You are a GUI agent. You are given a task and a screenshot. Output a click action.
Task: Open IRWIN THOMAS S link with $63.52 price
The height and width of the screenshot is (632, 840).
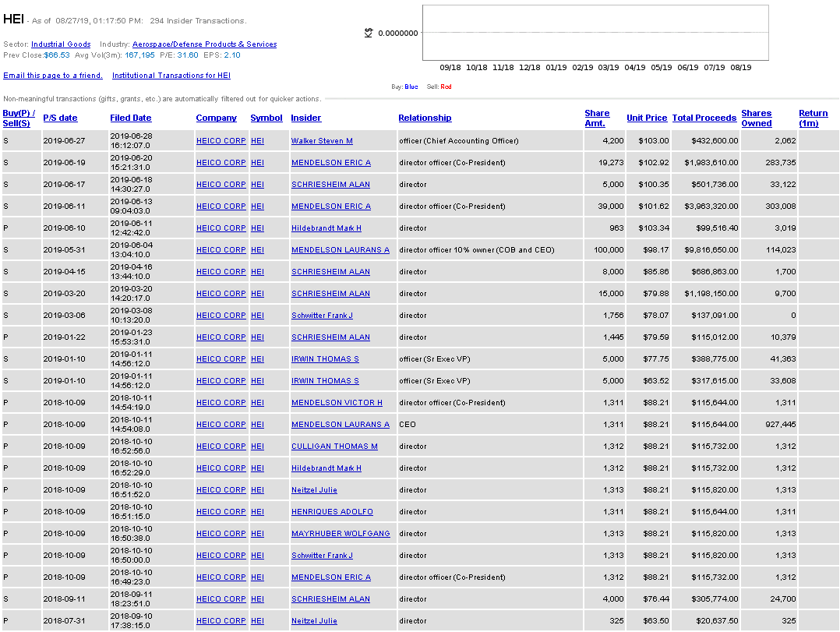(x=325, y=381)
